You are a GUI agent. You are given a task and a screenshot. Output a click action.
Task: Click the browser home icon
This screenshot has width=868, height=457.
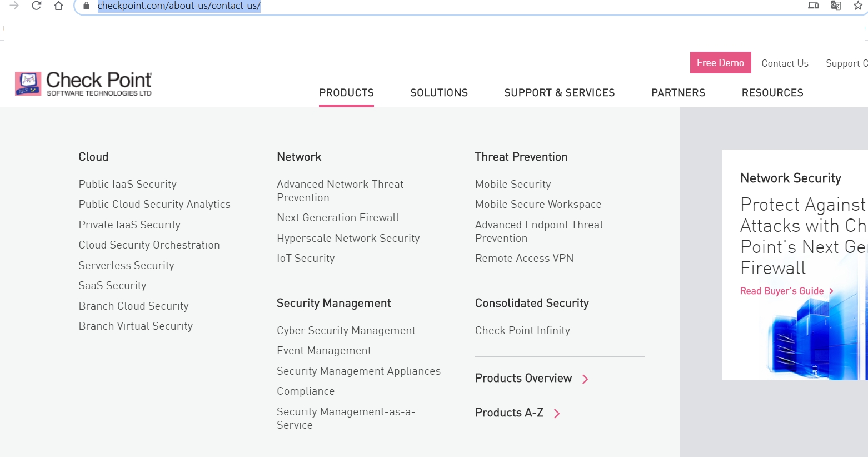point(58,6)
